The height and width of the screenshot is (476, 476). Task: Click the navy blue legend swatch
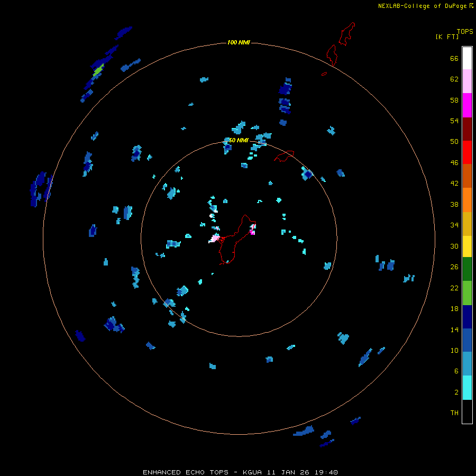coord(467,317)
